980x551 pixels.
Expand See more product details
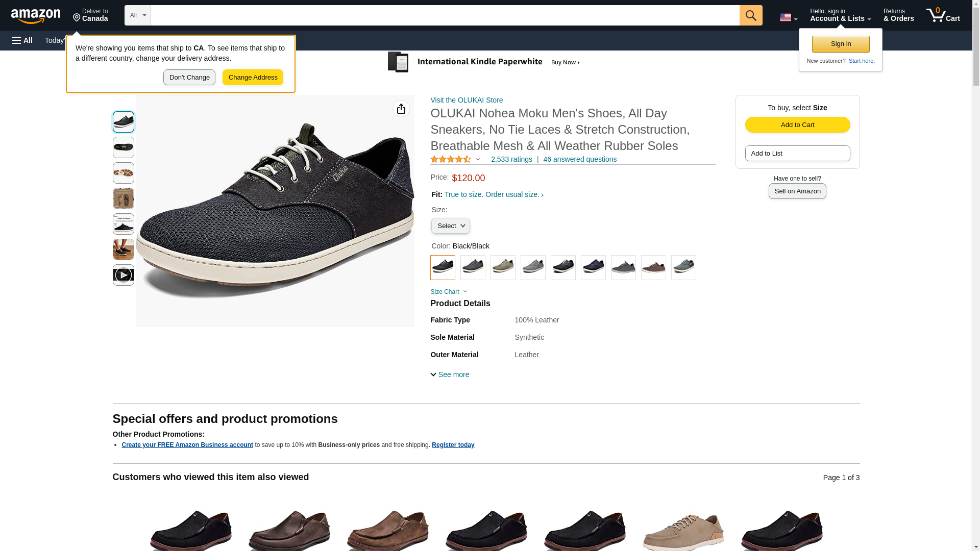click(450, 374)
